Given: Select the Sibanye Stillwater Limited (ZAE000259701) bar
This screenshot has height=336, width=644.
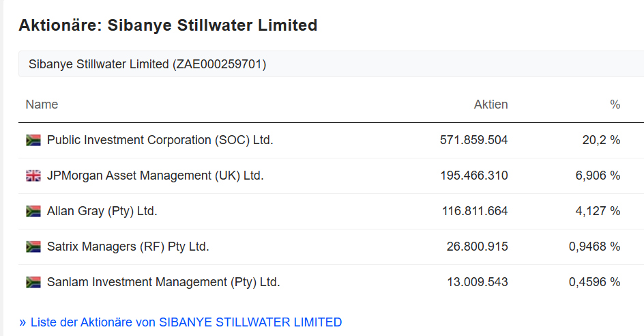Looking at the screenshot, I should pyautogui.click(x=147, y=64).
